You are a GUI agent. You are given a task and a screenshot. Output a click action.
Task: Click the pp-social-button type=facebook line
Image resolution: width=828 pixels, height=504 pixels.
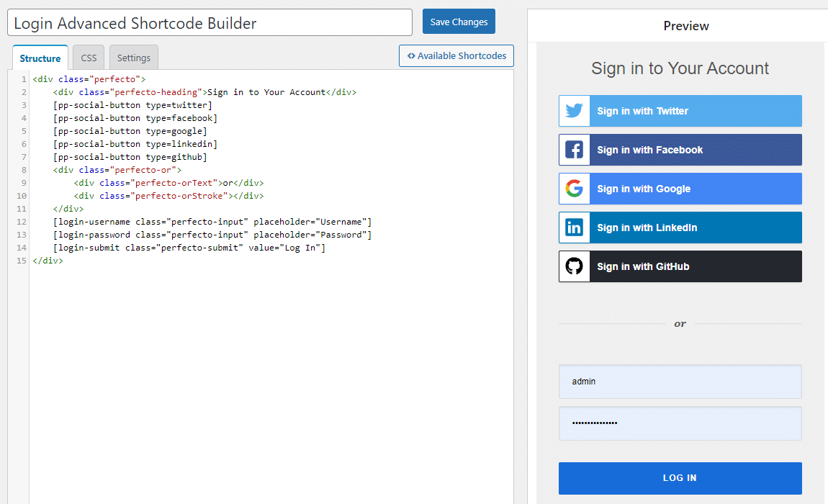click(x=135, y=118)
